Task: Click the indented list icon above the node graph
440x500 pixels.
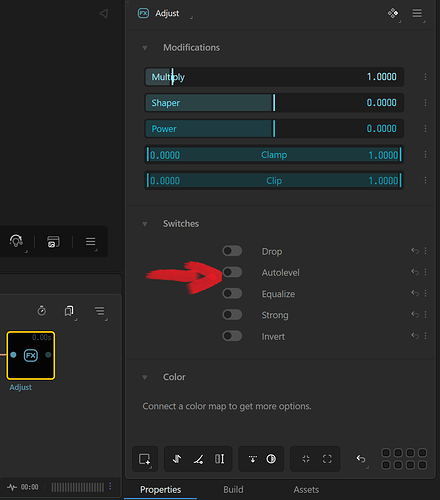Action: (x=99, y=311)
